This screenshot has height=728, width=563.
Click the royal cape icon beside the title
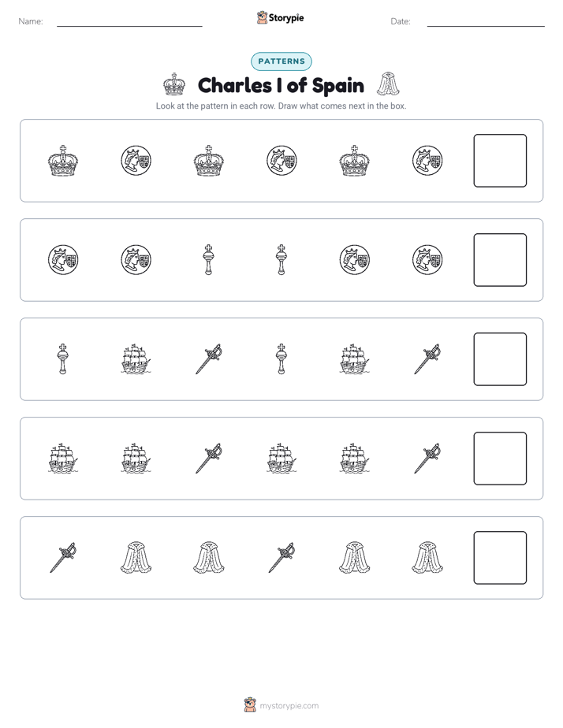point(388,84)
